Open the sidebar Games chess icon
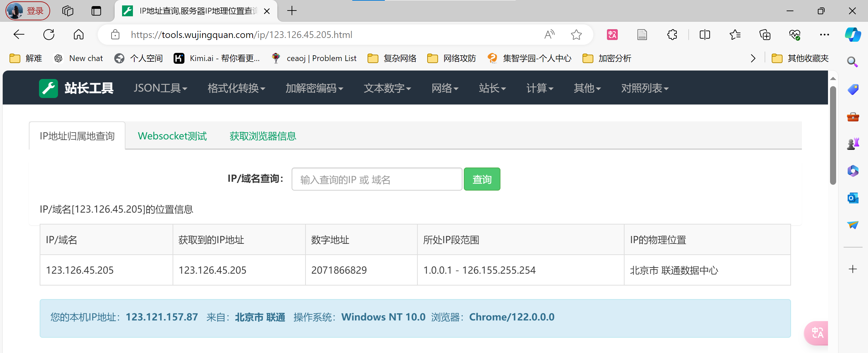This screenshot has width=868, height=353. [x=853, y=144]
